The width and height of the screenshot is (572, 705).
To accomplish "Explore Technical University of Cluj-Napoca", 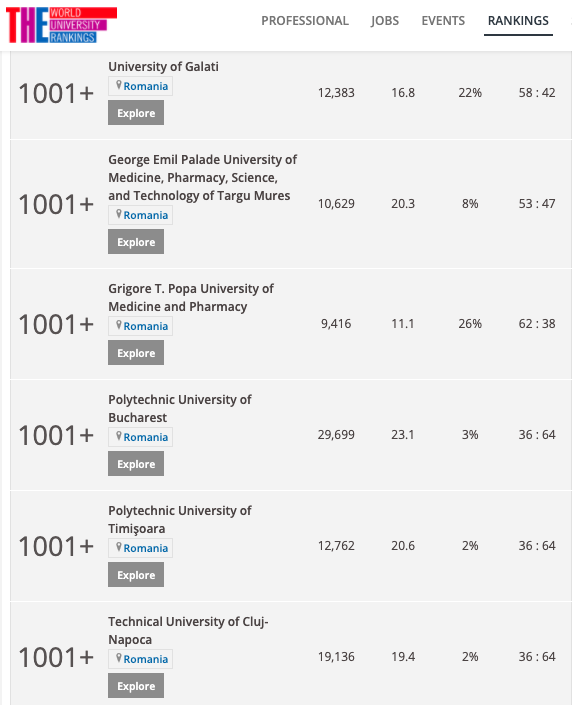I will pos(136,686).
